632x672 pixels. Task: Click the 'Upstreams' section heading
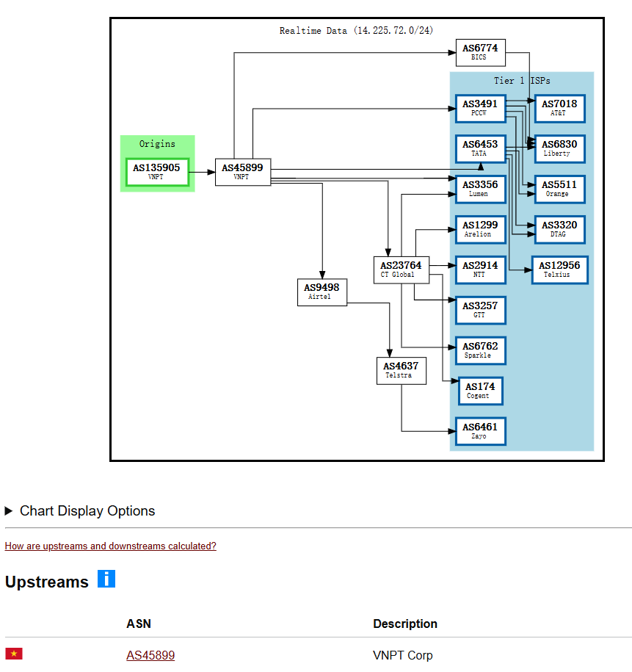47,582
